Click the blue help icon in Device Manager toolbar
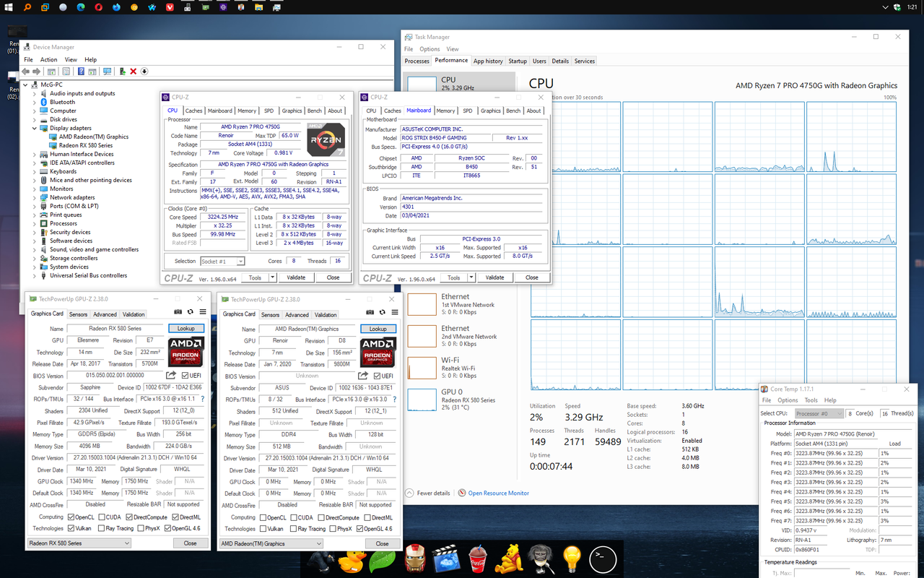 coord(81,72)
